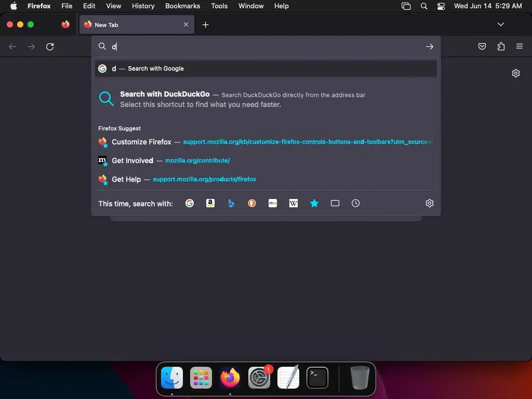Click the date and time display
Screen dimensions: 532x399
click(x=487, y=6)
